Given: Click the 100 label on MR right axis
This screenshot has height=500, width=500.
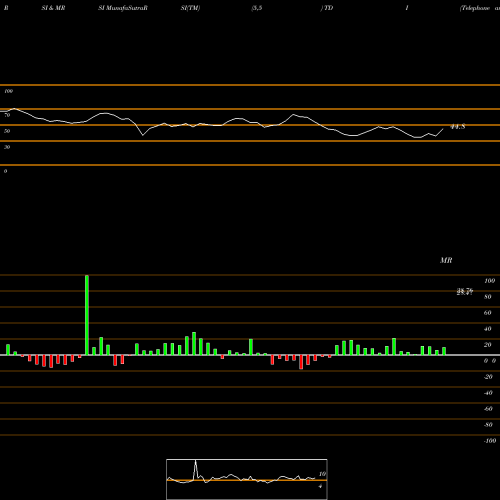Looking at the screenshot, I should [489, 281].
